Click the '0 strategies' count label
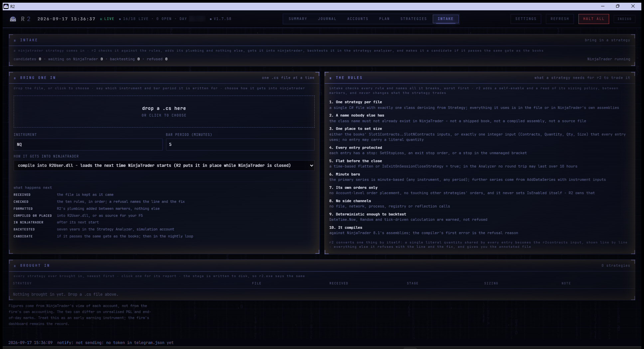 616,265
